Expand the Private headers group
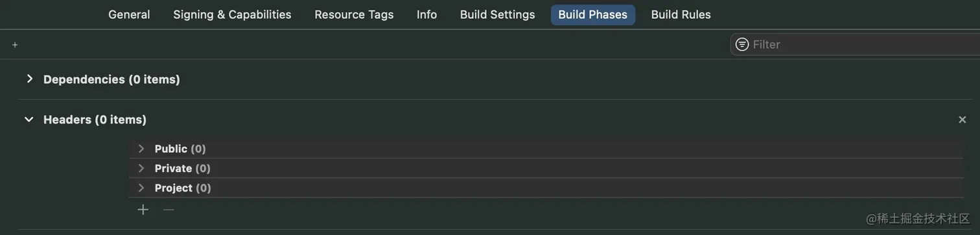 (141, 168)
